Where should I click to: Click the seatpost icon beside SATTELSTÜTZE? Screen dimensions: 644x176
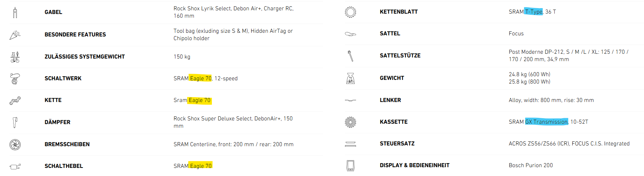click(351, 56)
